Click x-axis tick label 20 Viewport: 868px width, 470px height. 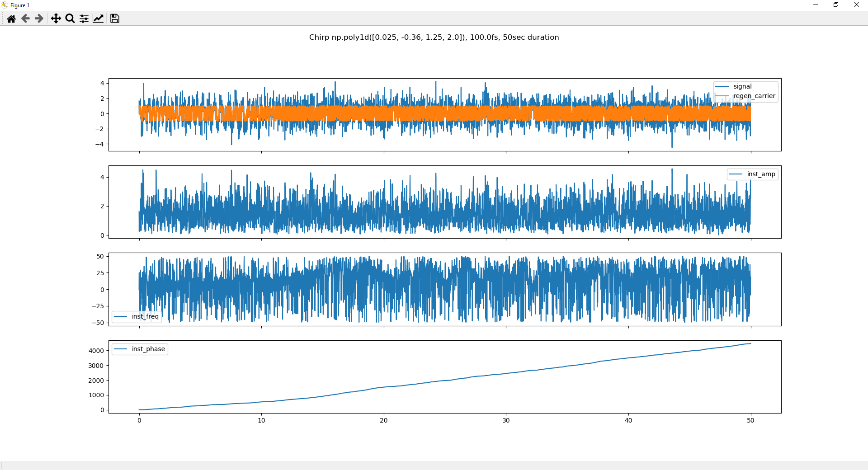point(384,420)
